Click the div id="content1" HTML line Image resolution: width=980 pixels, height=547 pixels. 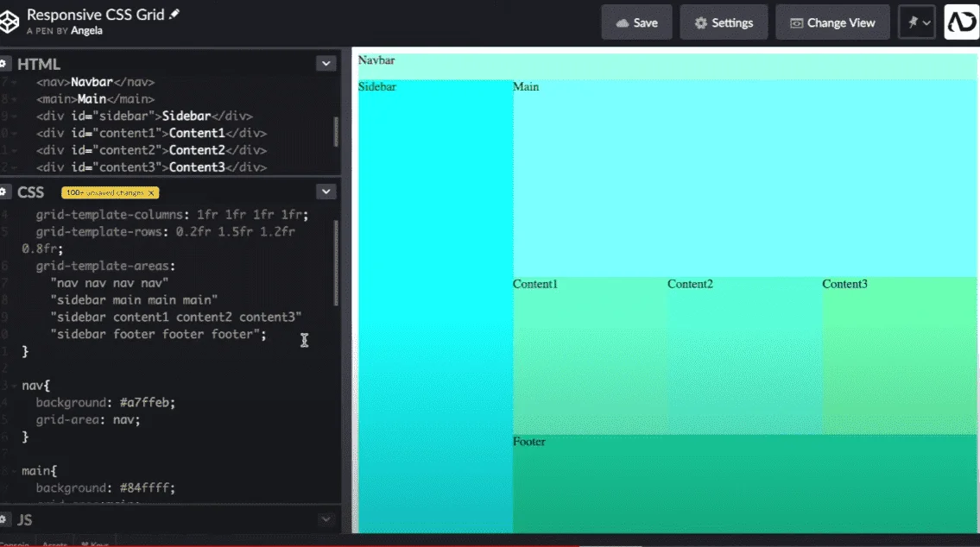pyautogui.click(x=151, y=133)
